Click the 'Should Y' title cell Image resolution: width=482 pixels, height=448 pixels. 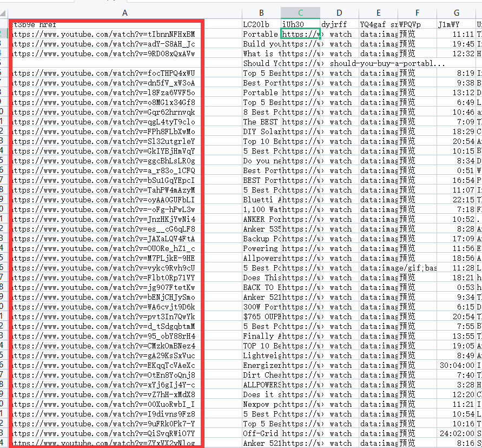pyautogui.click(x=261, y=63)
